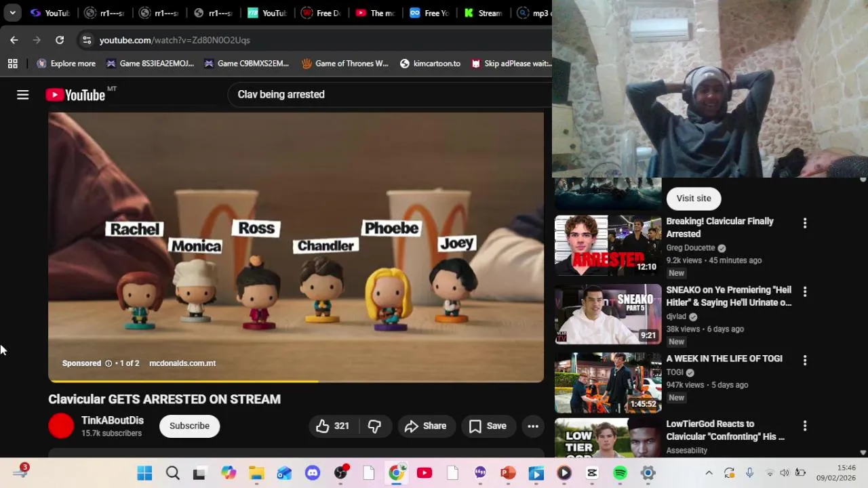The width and height of the screenshot is (868, 488).
Task: Show hidden system tray icons
Action: (709, 472)
